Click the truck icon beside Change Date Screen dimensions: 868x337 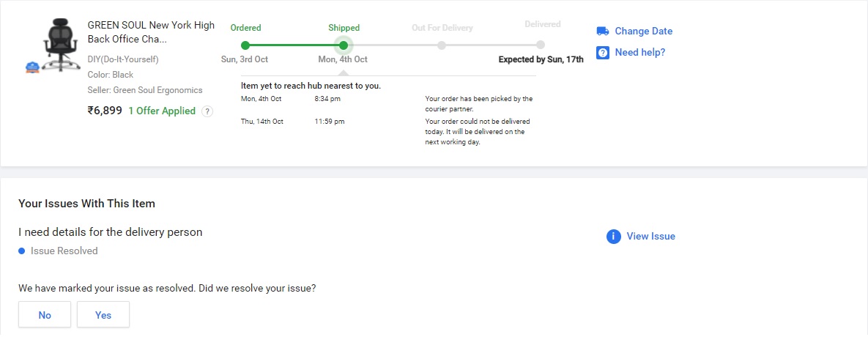click(x=603, y=31)
